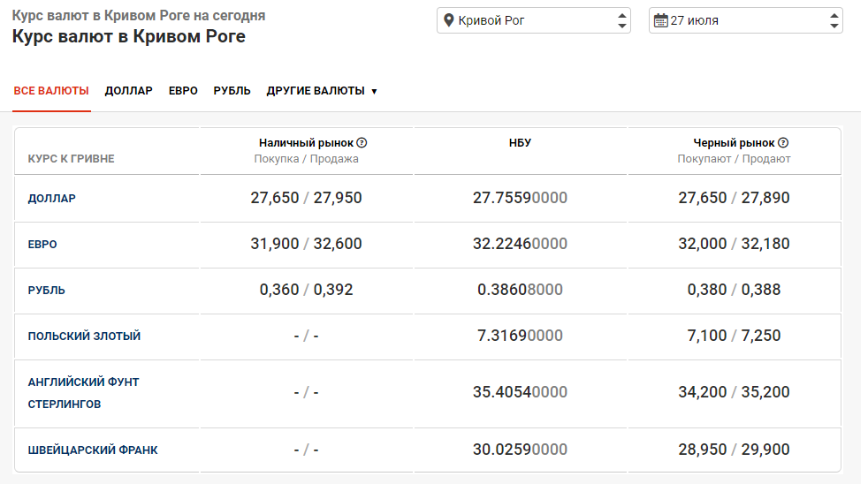The height and width of the screenshot is (484, 868).
Task: Click help icon next to Наличный рынок
Action: click(362, 142)
